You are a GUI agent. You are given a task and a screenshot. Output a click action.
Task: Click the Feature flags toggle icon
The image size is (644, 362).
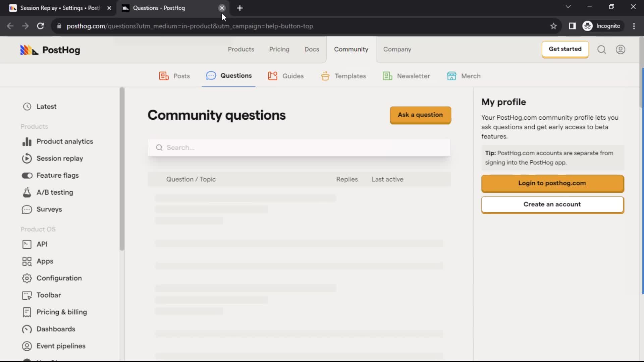[x=27, y=176]
